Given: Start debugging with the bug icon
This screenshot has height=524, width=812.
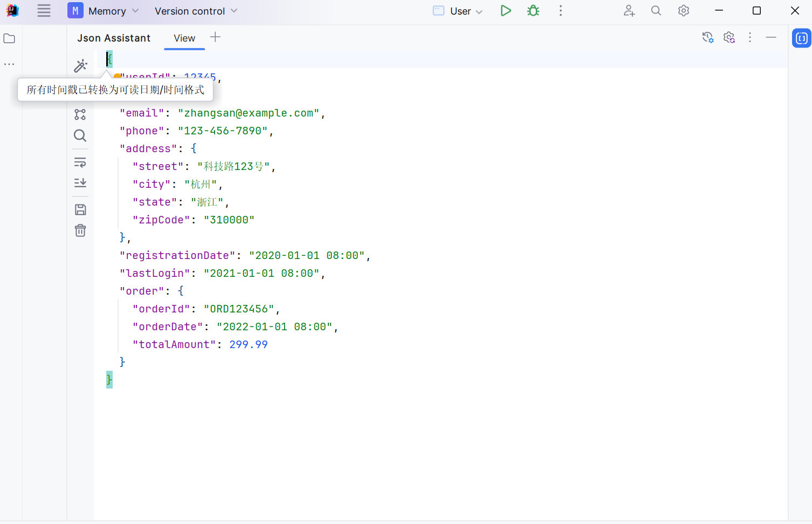Looking at the screenshot, I should 533,11.
